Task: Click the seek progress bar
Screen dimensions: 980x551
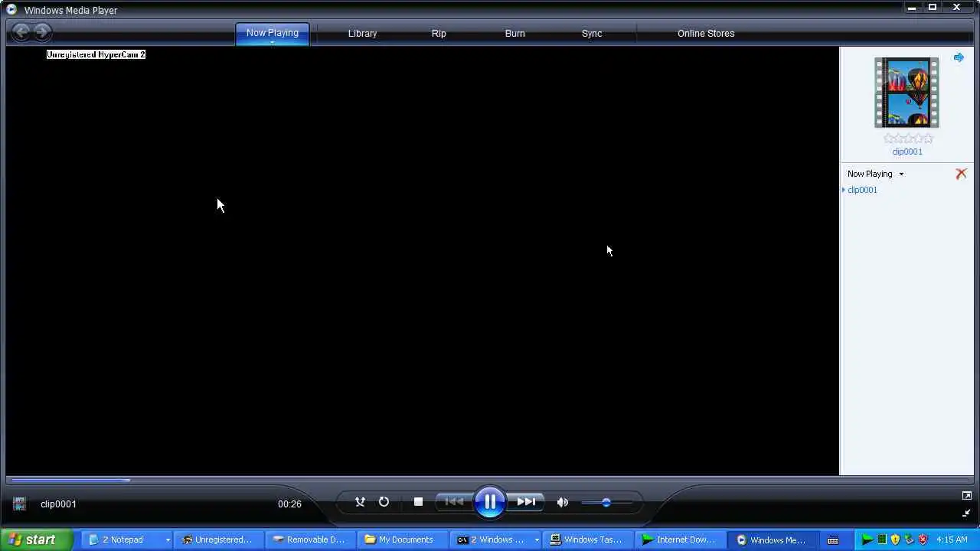Action: tap(490, 481)
